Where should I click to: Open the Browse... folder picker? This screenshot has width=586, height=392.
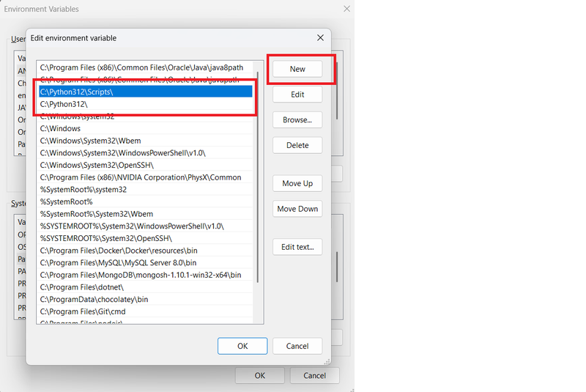(297, 120)
